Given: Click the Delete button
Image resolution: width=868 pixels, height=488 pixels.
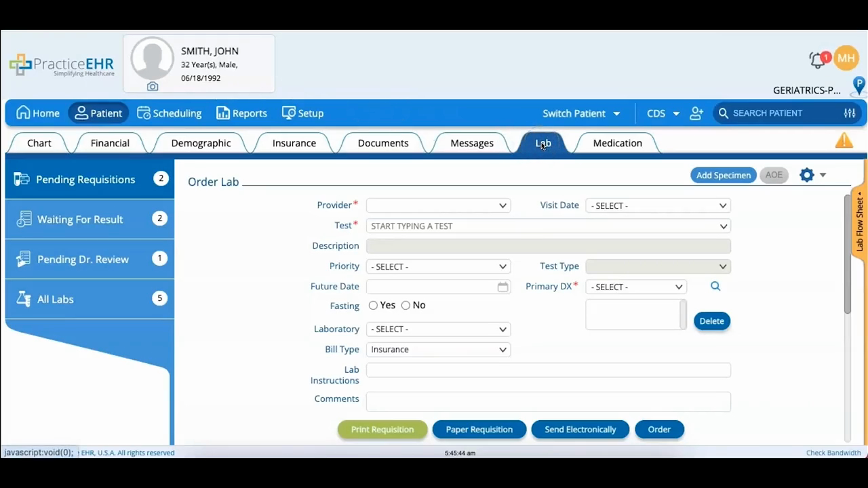Looking at the screenshot, I should tap(712, 321).
